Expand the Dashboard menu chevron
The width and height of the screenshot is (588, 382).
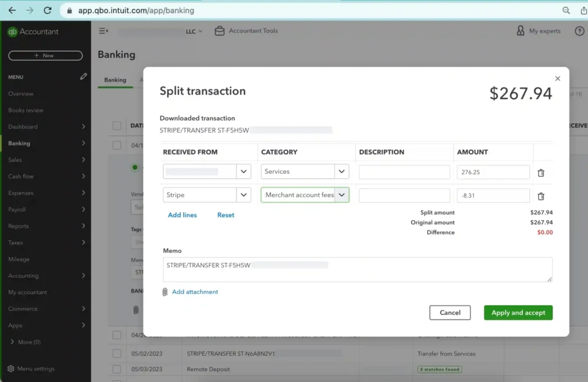[x=83, y=127]
